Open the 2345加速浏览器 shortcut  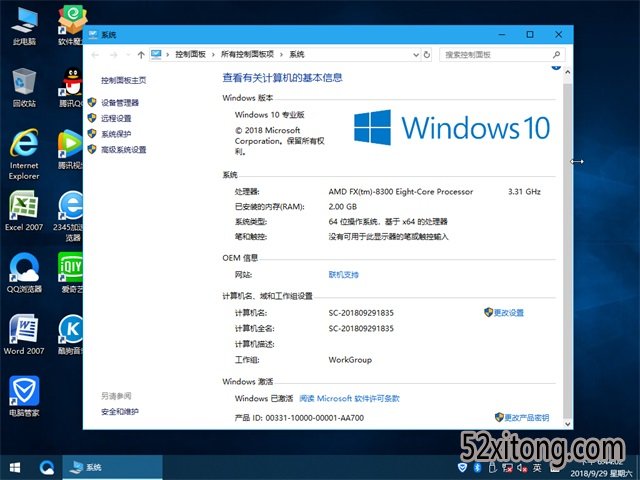point(70,216)
